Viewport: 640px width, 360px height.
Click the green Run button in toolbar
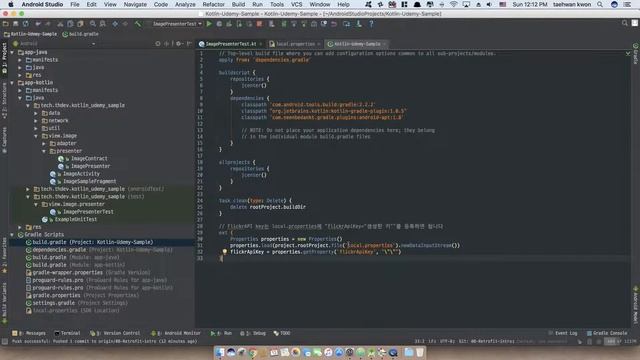click(x=209, y=24)
